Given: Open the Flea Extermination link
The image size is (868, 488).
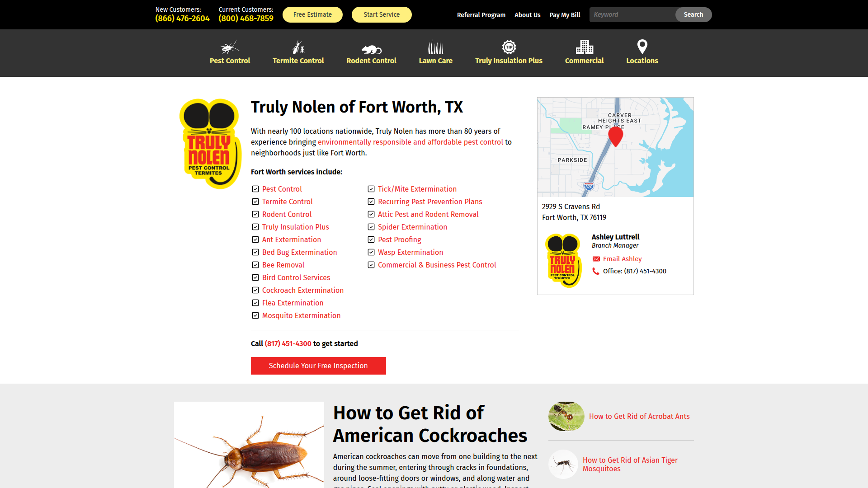Looking at the screenshot, I should point(292,303).
